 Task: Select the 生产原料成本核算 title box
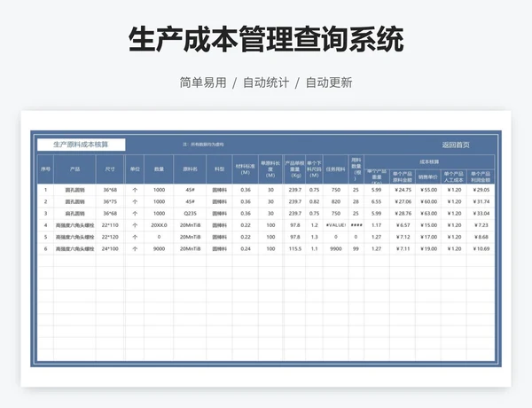pos(81,145)
